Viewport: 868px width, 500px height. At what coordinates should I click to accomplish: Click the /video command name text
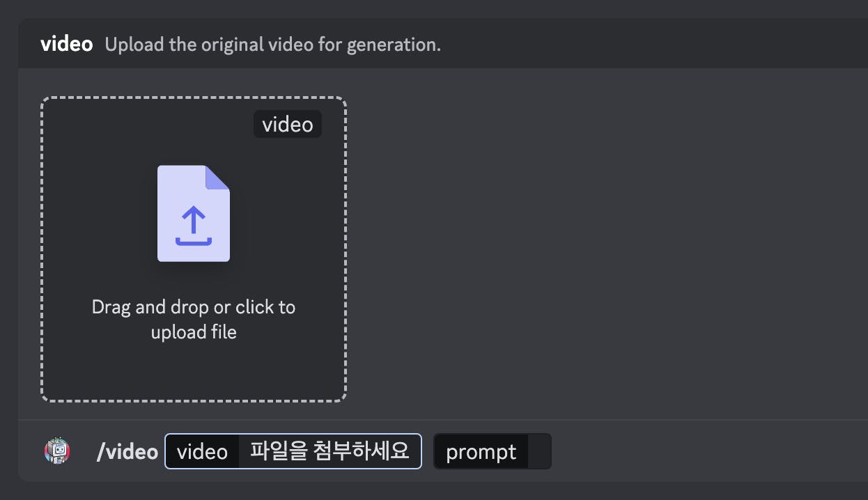click(127, 452)
